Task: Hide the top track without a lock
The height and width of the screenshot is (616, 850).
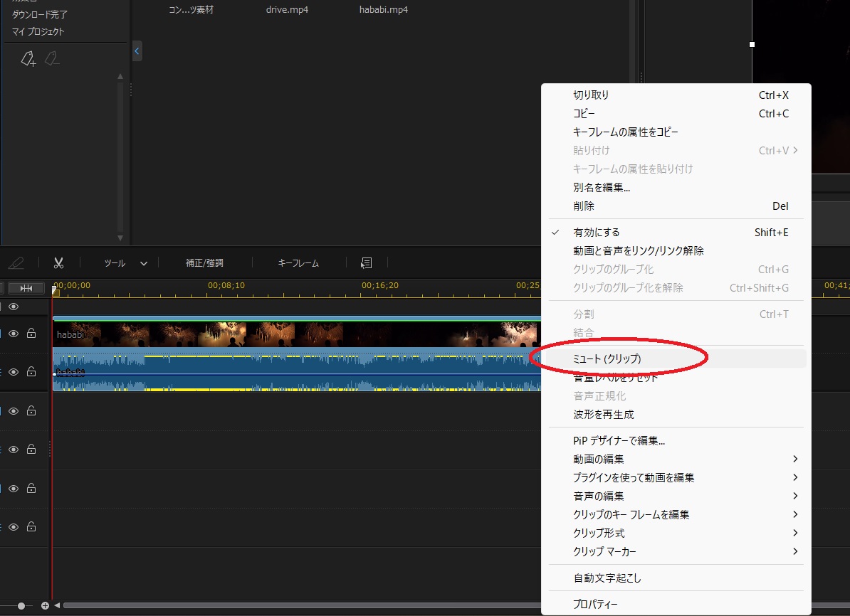Action: 14,307
